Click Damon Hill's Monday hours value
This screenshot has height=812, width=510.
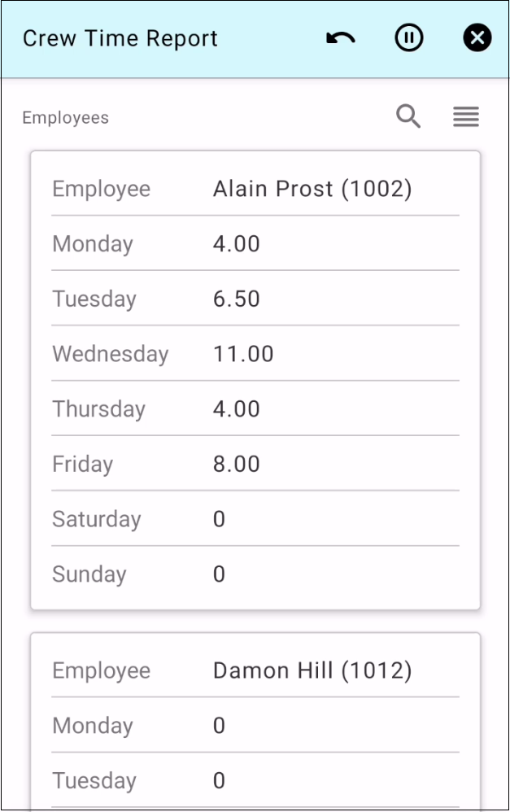point(219,726)
